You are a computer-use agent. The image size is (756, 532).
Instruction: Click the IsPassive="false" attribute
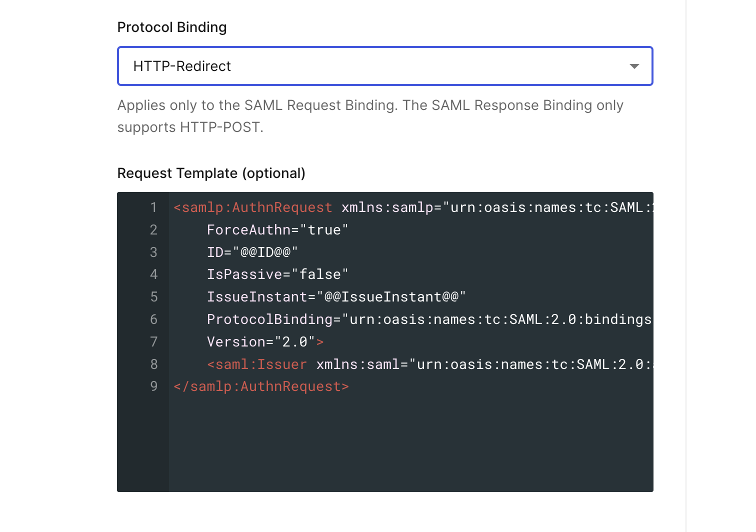277,274
